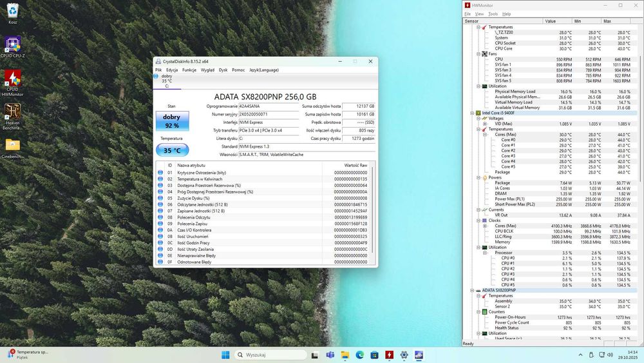Launch Microsoft Edge from the taskbar
Screen dimensions: 644x363
pyautogui.click(x=360, y=355)
